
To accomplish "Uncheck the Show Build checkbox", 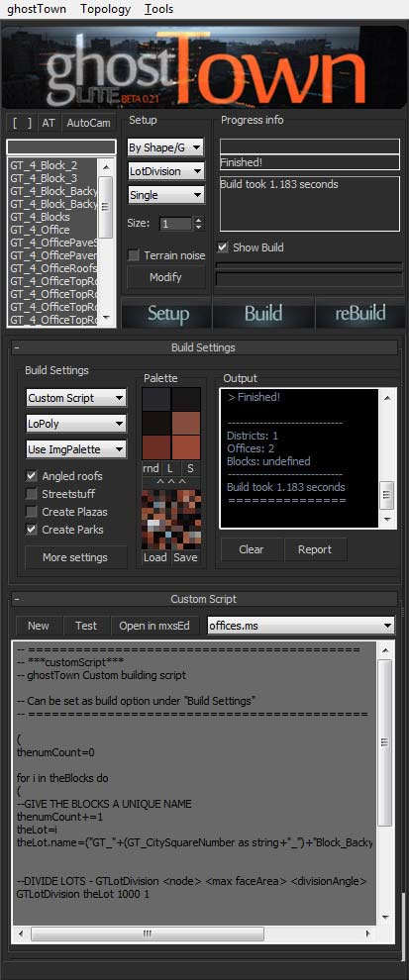I will 222,247.
